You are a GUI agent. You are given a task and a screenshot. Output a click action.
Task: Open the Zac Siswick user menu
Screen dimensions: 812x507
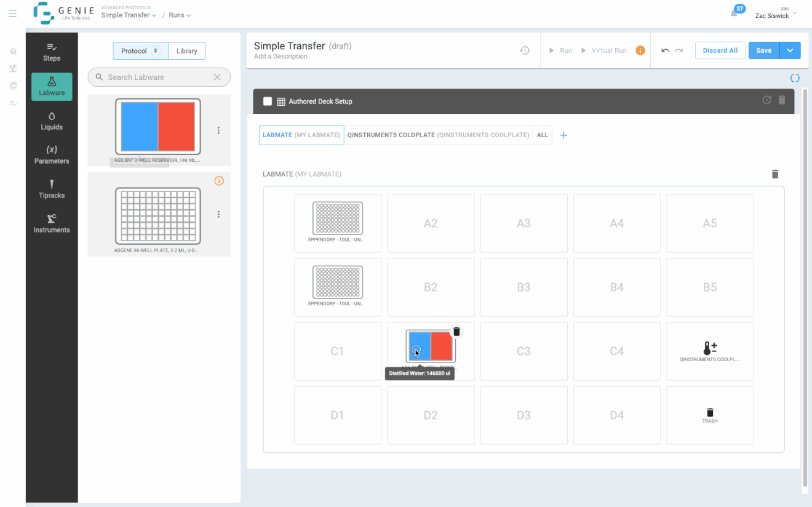(x=776, y=13)
